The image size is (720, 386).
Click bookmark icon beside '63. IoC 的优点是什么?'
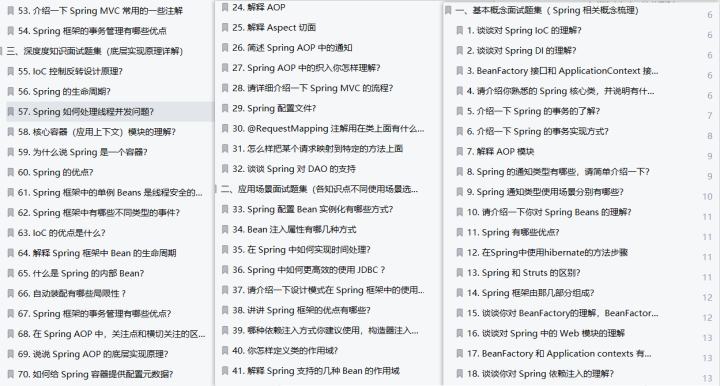11,233
